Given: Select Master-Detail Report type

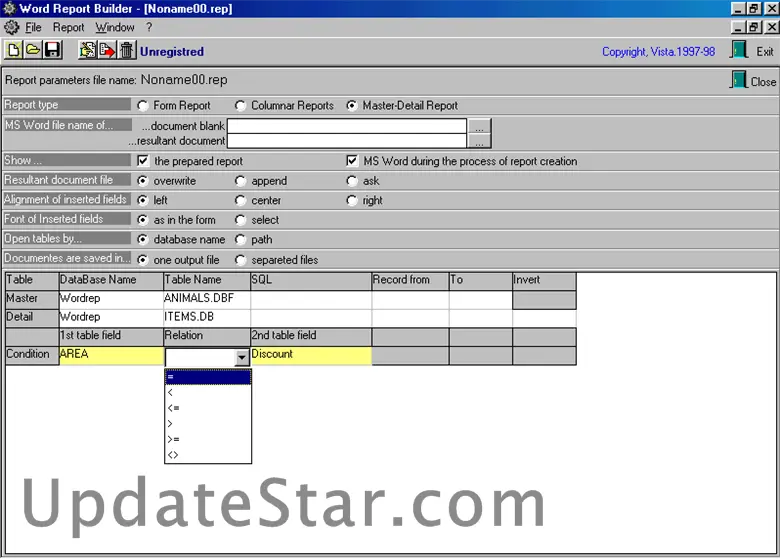Looking at the screenshot, I should point(352,105).
